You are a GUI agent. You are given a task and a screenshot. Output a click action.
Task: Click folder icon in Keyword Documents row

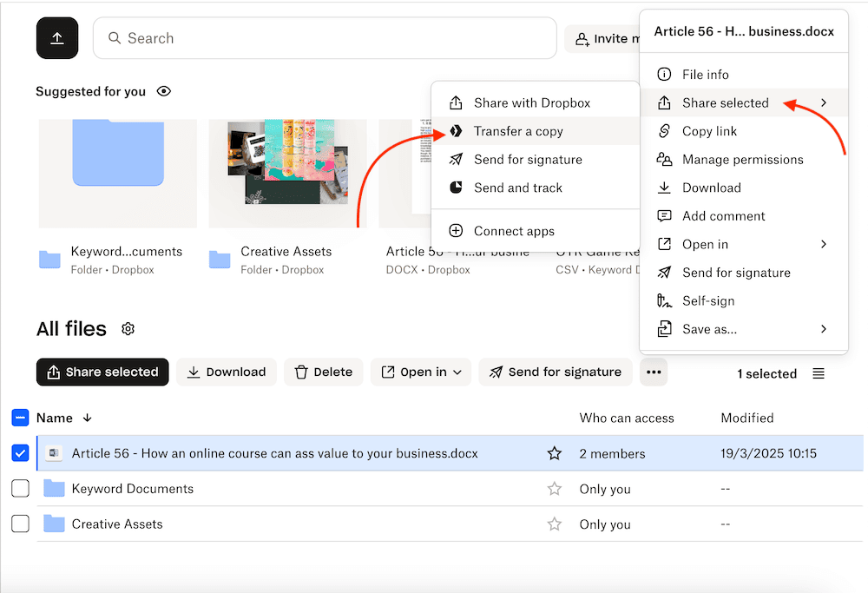pos(54,488)
